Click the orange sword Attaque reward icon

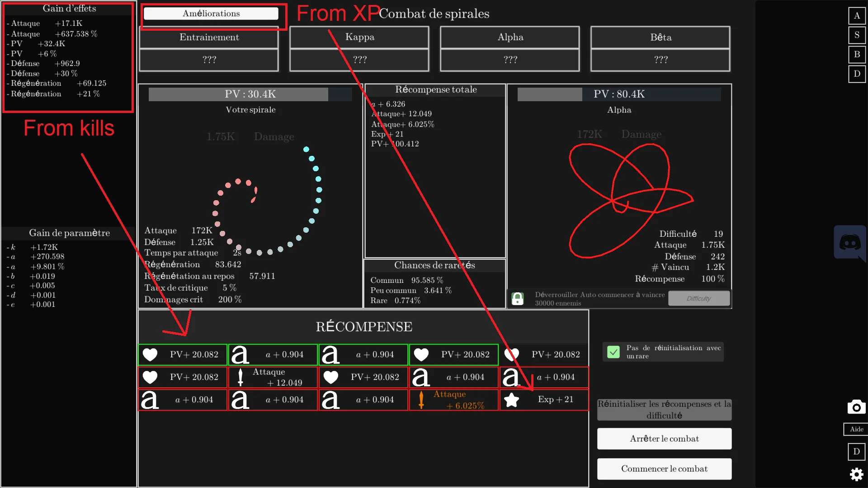421,400
